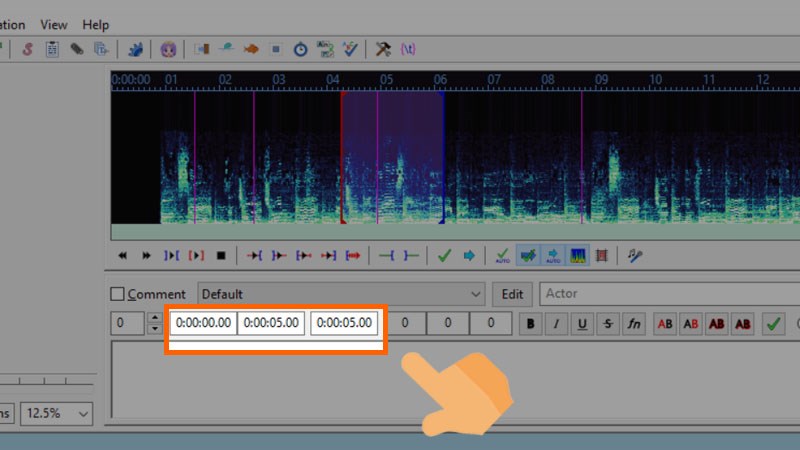Focus the Actor text field

(x=669, y=294)
